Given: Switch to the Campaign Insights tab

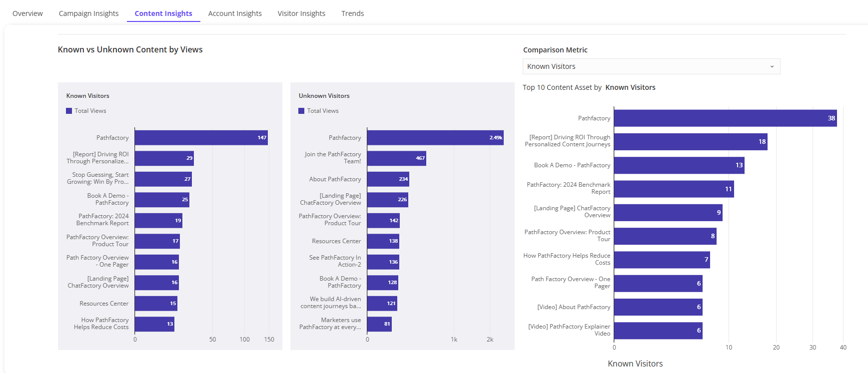Looking at the screenshot, I should (x=88, y=13).
